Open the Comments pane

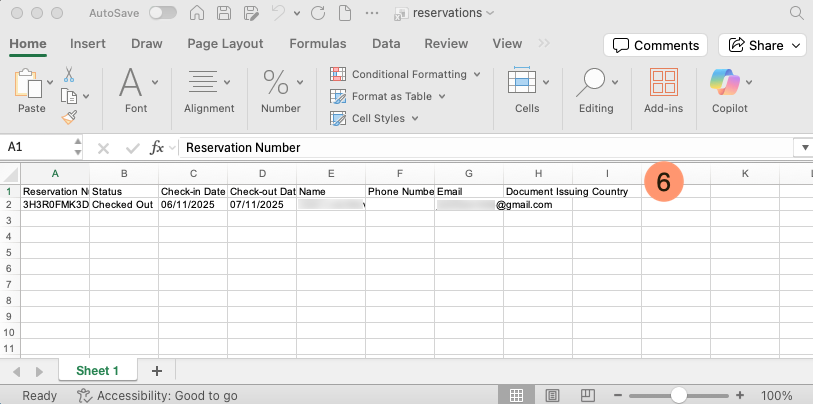[655, 45]
